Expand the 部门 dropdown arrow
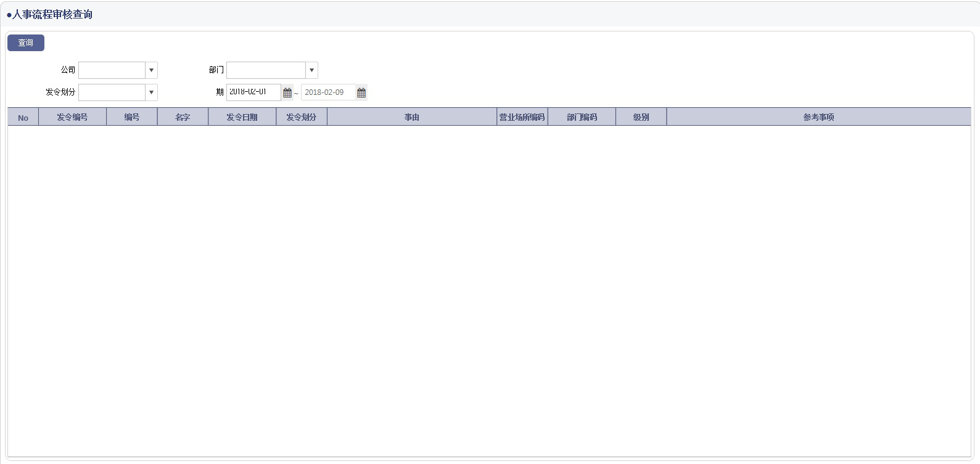980x464 pixels. [311, 70]
